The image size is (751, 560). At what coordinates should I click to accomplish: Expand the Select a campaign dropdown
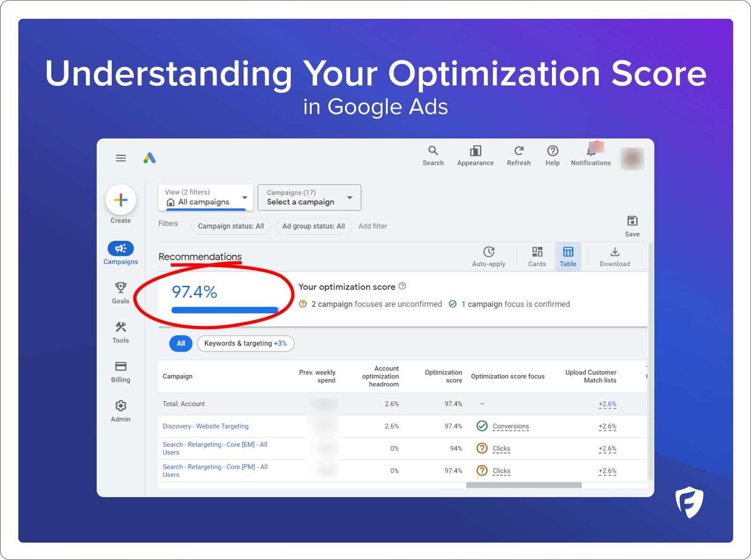point(309,197)
